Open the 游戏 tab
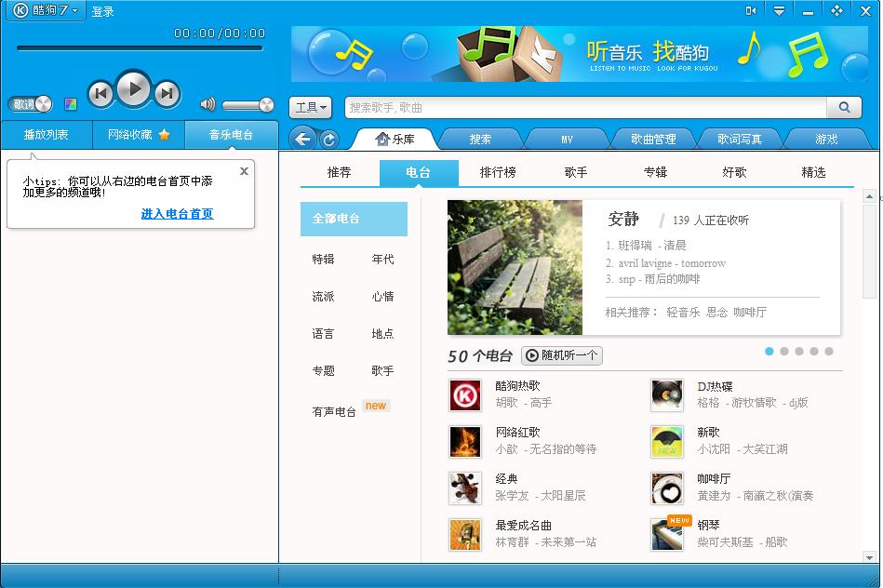 pyautogui.click(x=826, y=140)
